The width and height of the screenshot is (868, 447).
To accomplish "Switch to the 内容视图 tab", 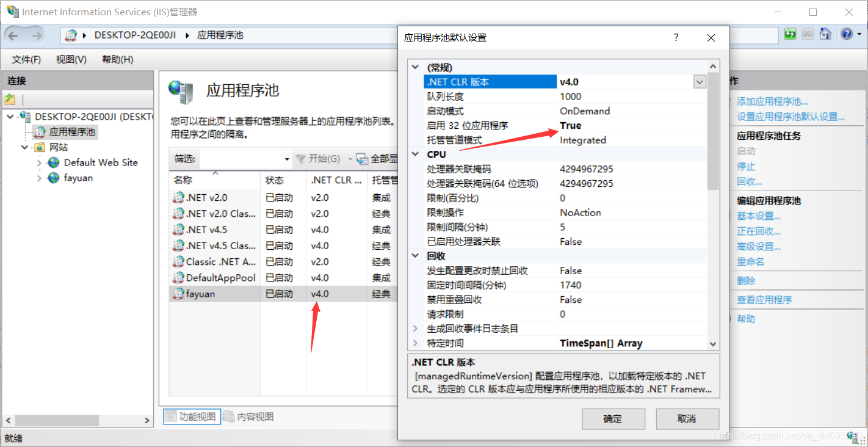I will (248, 416).
